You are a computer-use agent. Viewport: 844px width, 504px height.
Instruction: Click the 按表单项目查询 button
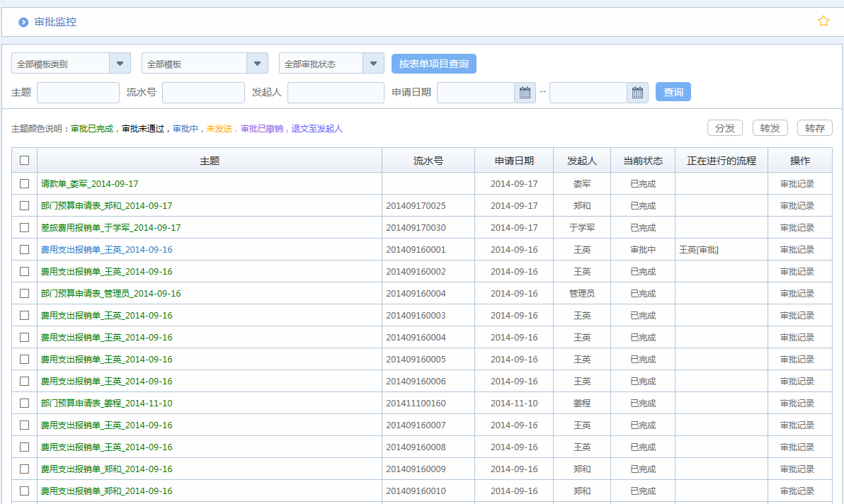pos(434,63)
